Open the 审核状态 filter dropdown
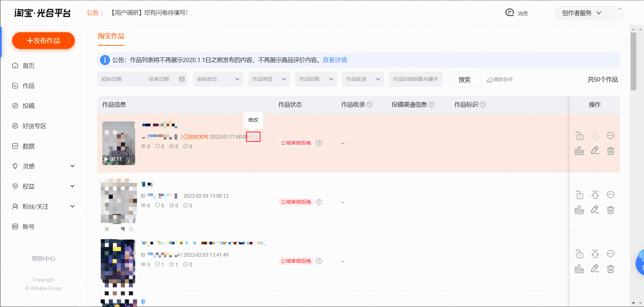Viewport: 644px width, 307px height. click(x=218, y=79)
